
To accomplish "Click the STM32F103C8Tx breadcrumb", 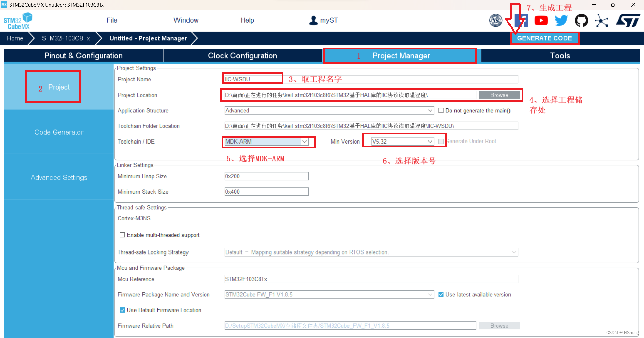I will 66,38.
